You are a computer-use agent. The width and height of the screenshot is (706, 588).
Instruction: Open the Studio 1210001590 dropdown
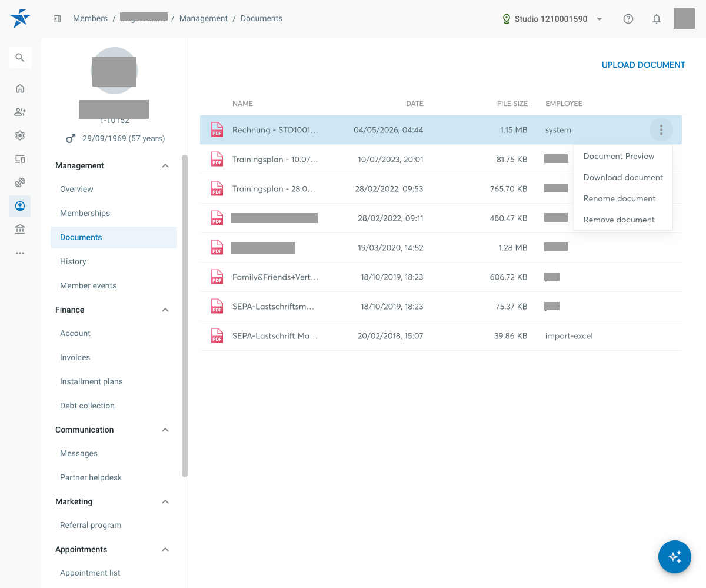(x=552, y=19)
